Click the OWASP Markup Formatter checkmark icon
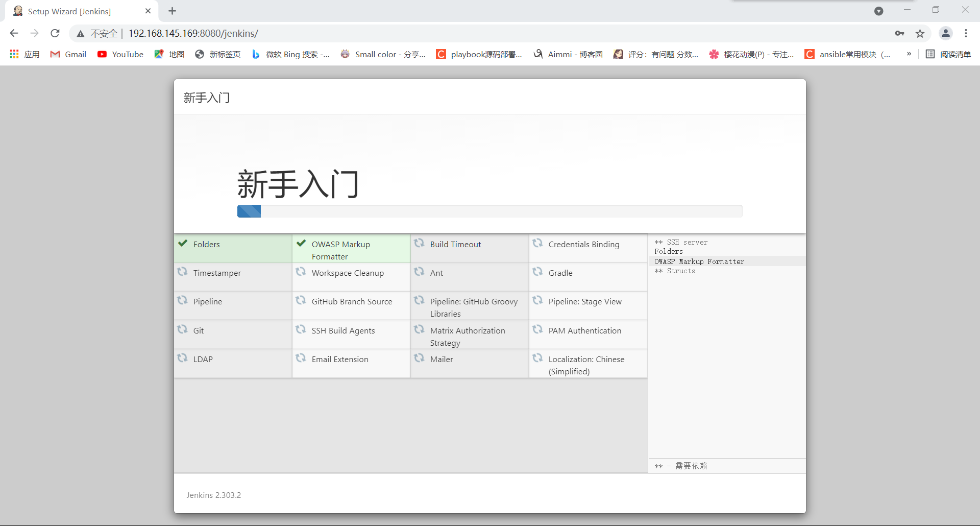The width and height of the screenshot is (980, 526). click(301, 243)
